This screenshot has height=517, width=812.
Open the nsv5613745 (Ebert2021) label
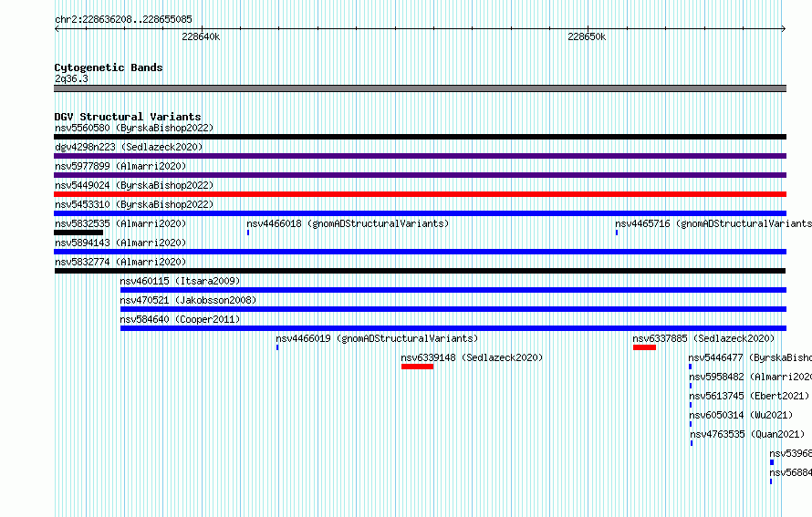pyautogui.click(x=749, y=396)
